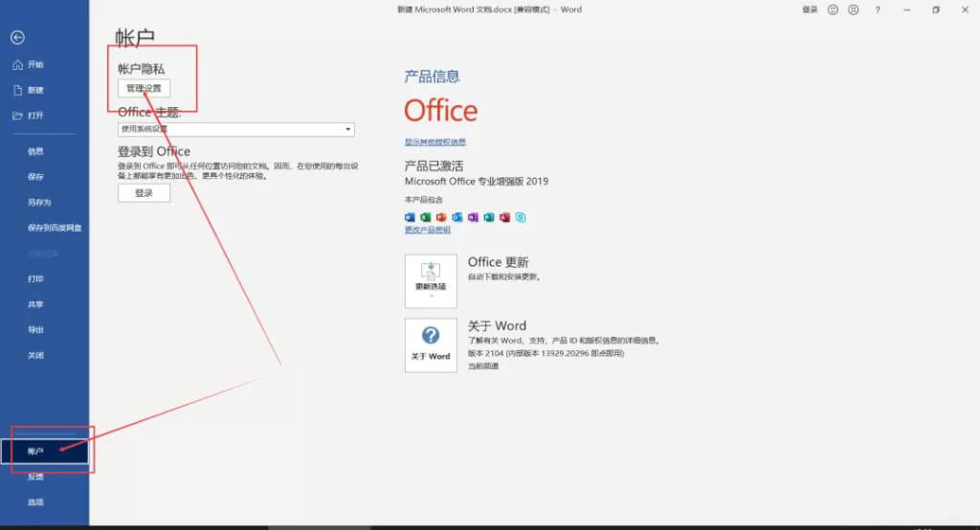Click the OneNote product icon
Image resolution: width=980 pixels, height=530 pixels.
point(473,217)
